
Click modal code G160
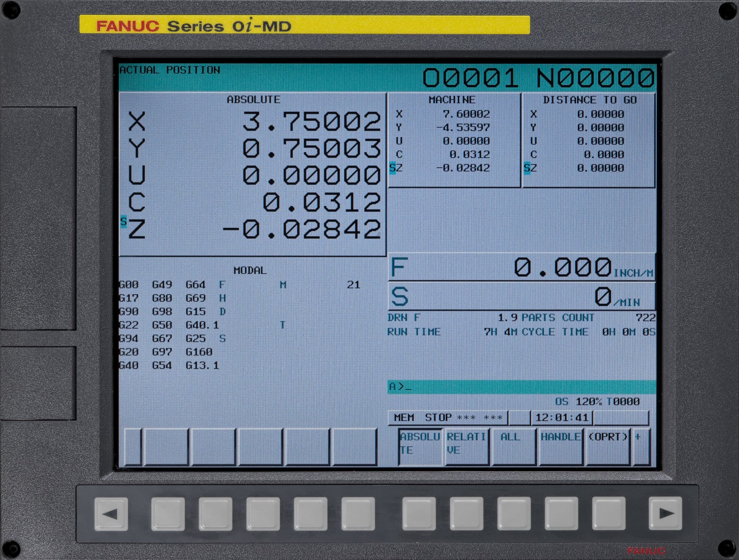click(x=199, y=352)
